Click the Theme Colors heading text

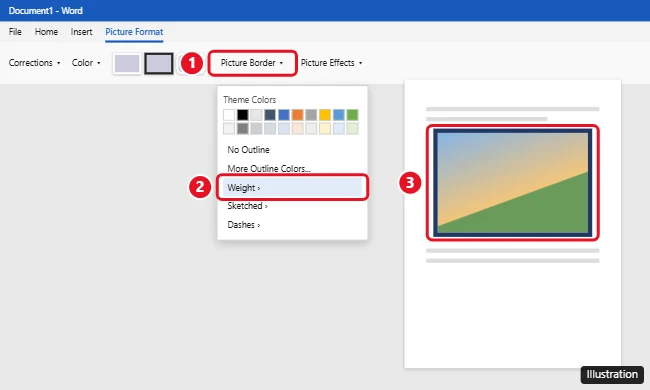249,100
